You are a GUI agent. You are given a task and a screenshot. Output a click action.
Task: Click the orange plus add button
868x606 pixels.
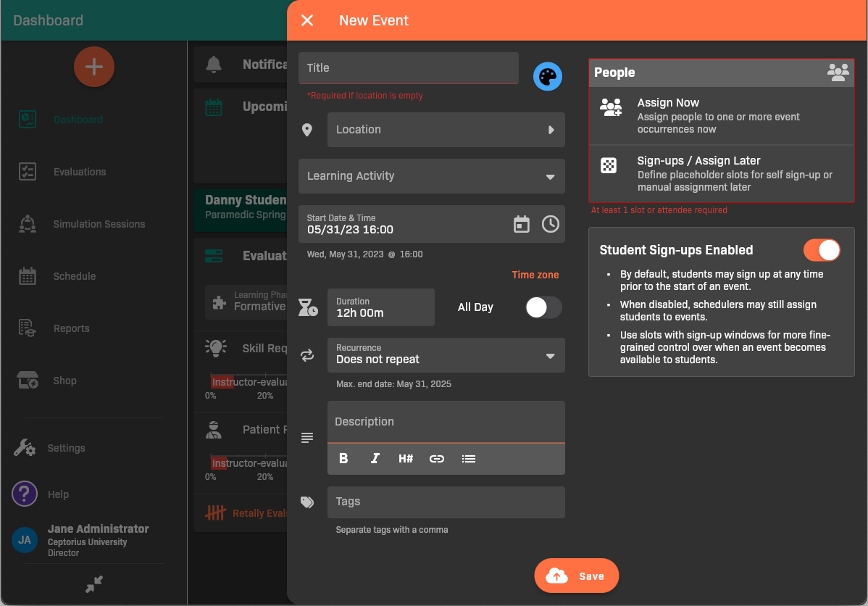click(x=94, y=67)
